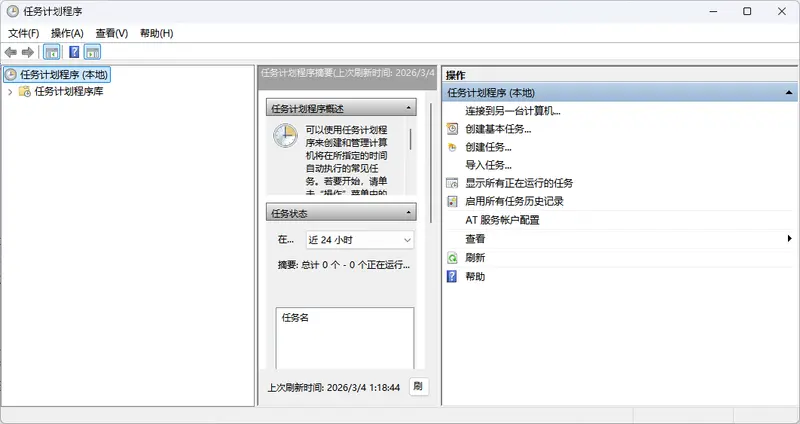Image resolution: width=800 pixels, height=424 pixels.
Task: Click the 刷 refresh button at the bottom of the summary
Action: [x=418, y=386]
